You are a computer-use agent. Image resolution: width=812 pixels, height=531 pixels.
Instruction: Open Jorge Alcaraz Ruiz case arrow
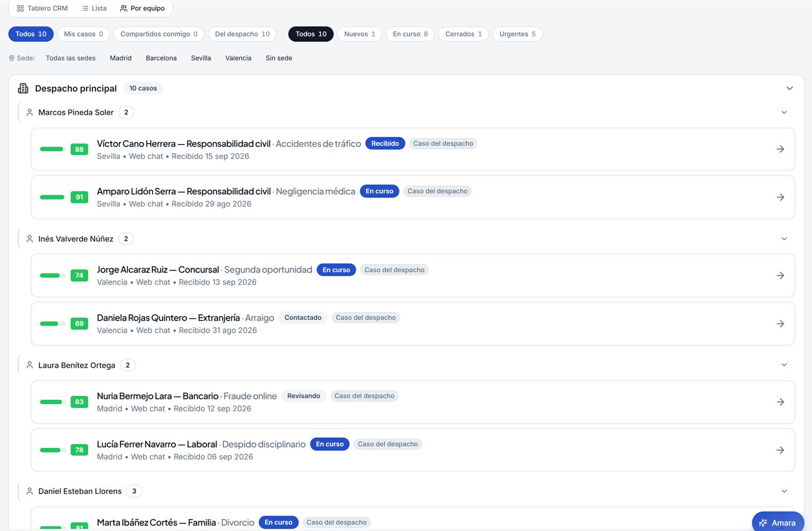tap(780, 276)
